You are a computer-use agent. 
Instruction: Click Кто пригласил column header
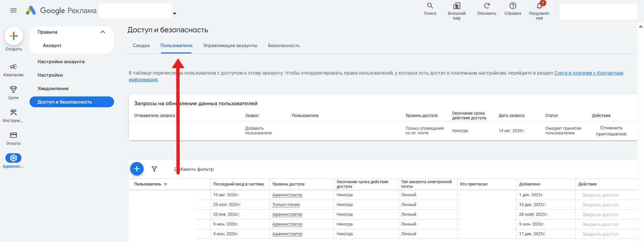click(474, 184)
